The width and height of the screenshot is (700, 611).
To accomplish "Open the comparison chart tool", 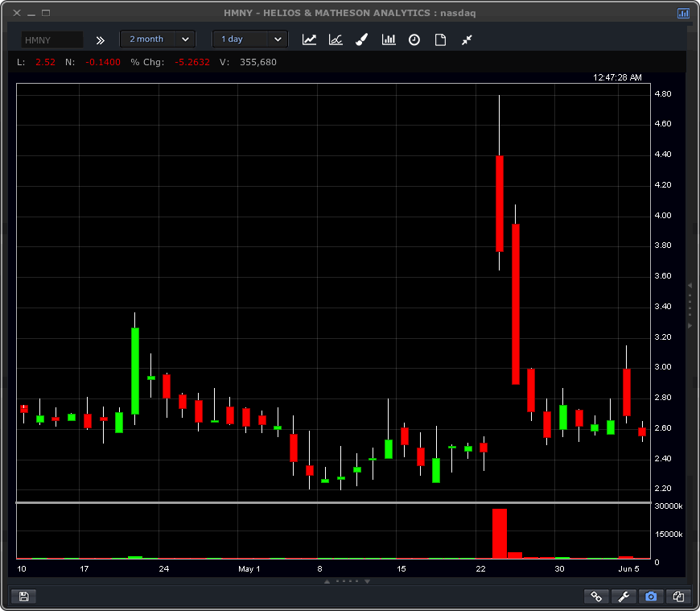I will (336, 39).
